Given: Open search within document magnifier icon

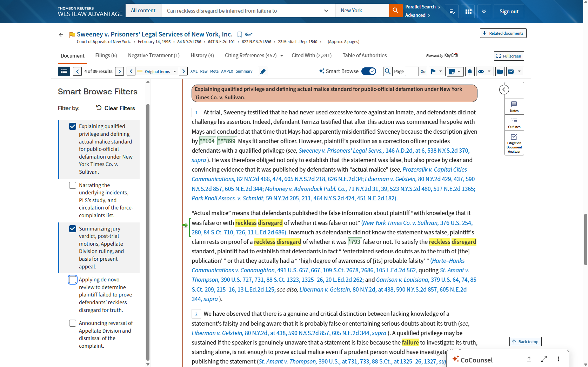Looking at the screenshot, I should click(x=387, y=72).
